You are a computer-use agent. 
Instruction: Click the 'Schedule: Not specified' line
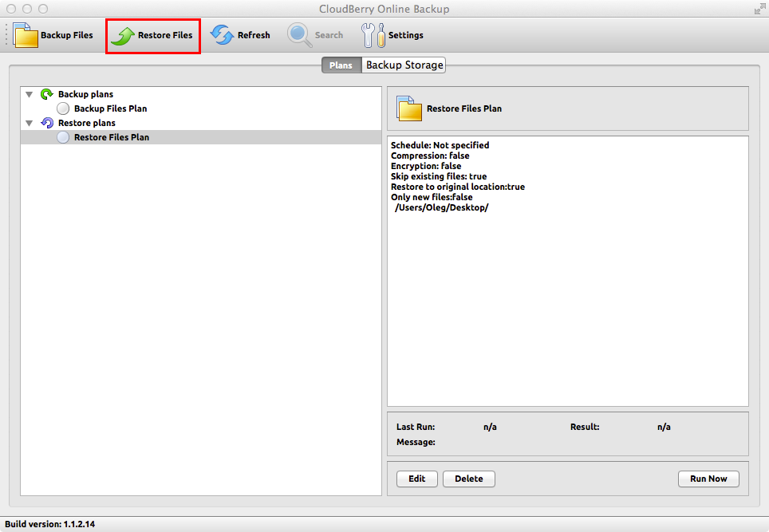(x=440, y=145)
